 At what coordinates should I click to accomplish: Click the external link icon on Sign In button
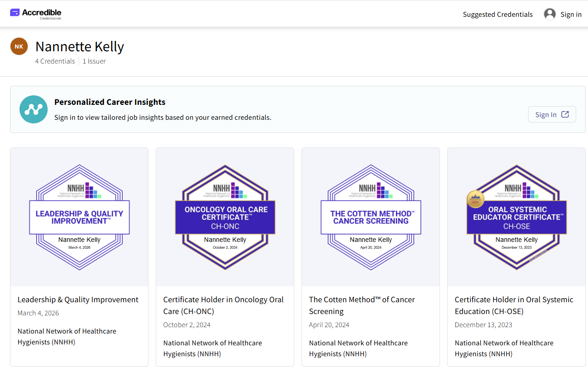tap(565, 114)
